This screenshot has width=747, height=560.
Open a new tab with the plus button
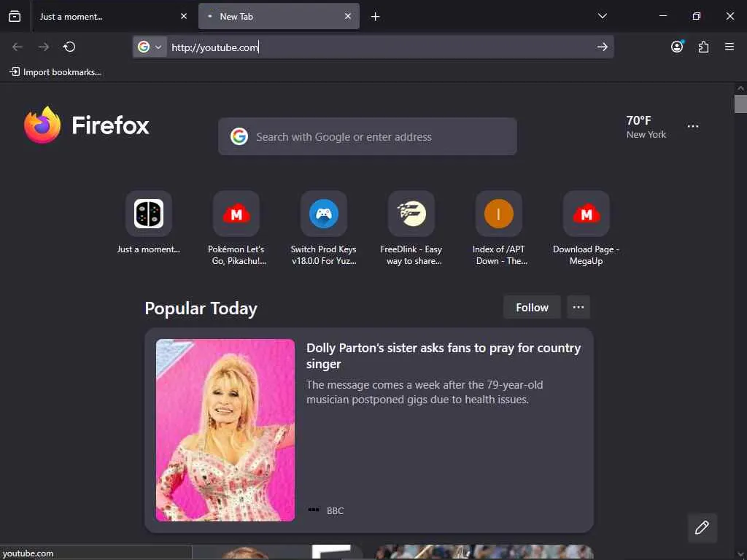click(x=376, y=17)
